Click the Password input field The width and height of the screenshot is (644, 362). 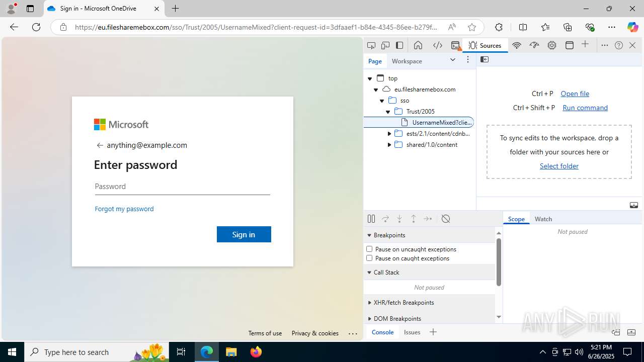click(x=182, y=187)
